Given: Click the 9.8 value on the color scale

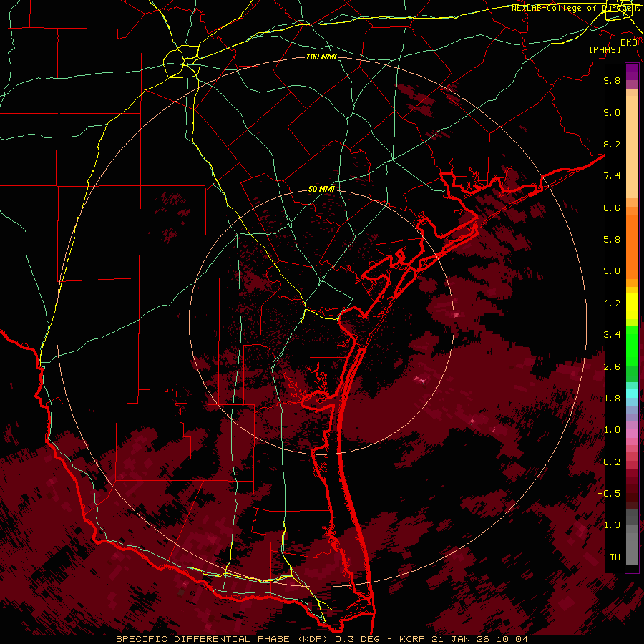Looking at the screenshot, I should (x=612, y=80).
